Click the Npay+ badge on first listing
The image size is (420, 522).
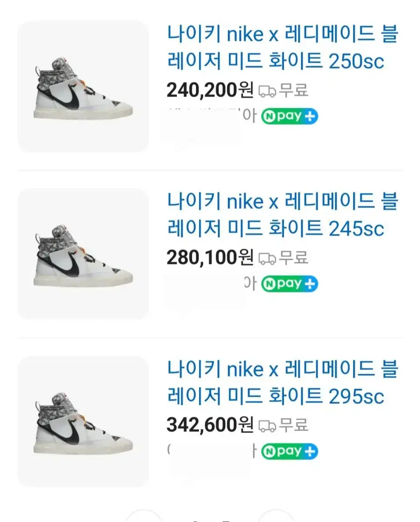290,116
